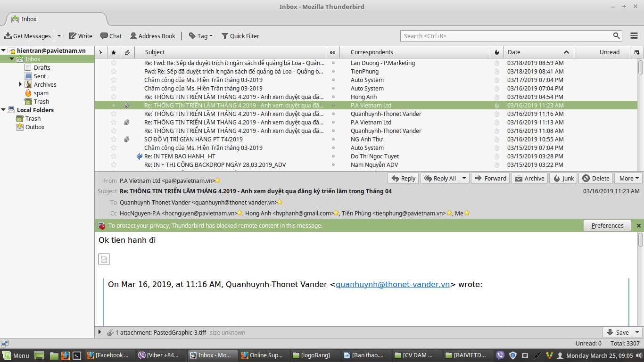The width and height of the screenshot is (644, 362).
Task: Open the Chat toolbar button
Action: [111, 36]
